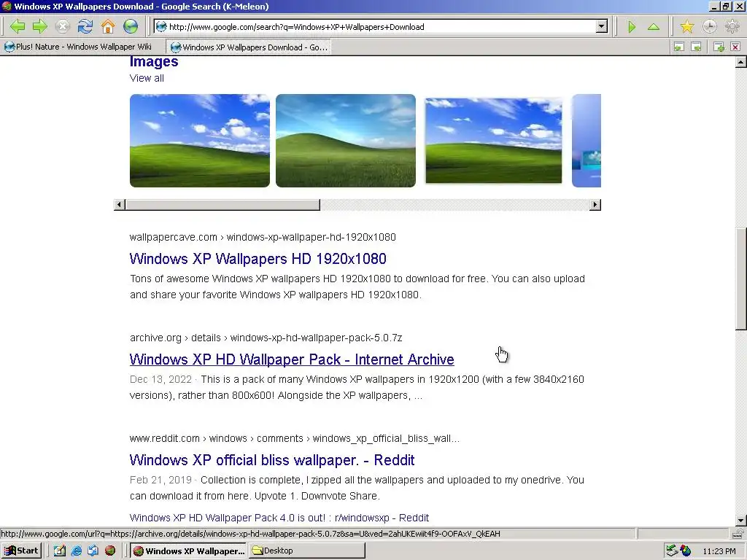The width and height of the screenshot is (747, 560).
Task: Click first quick launch notepad icon
Action: (x=60, y=551)
